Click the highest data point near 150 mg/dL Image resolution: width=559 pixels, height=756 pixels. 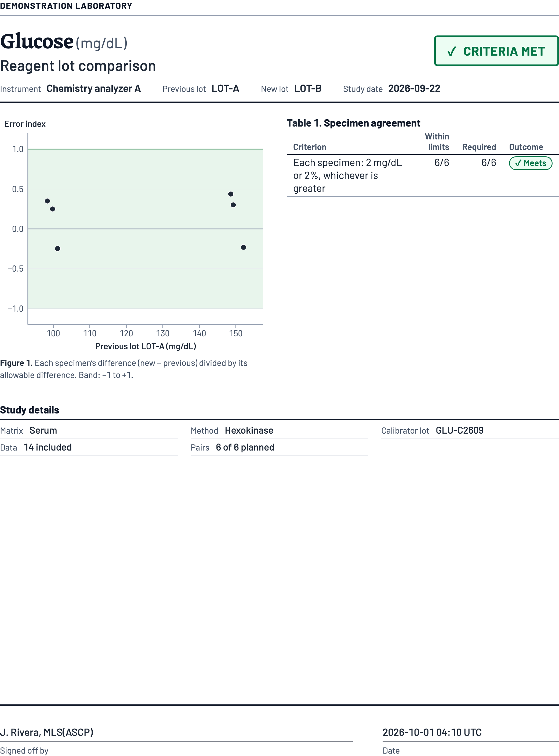(x=230, y=194)
